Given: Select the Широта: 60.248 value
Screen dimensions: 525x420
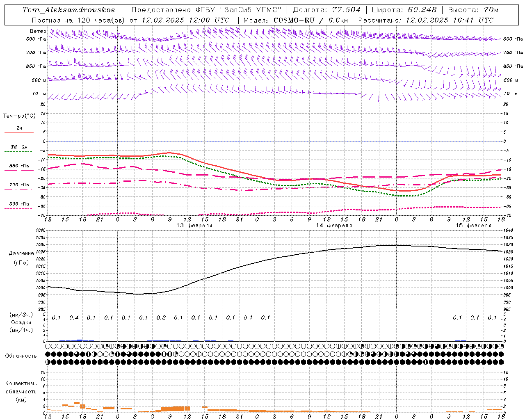Looking at the screenshot, I should point(404,10).
